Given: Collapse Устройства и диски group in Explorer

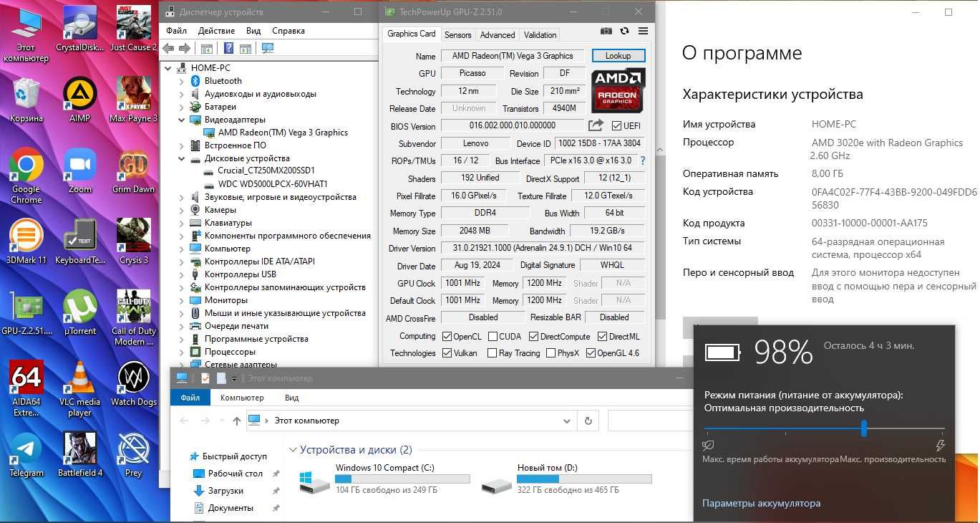Looking at the screenshot, I should click(293, 450).
